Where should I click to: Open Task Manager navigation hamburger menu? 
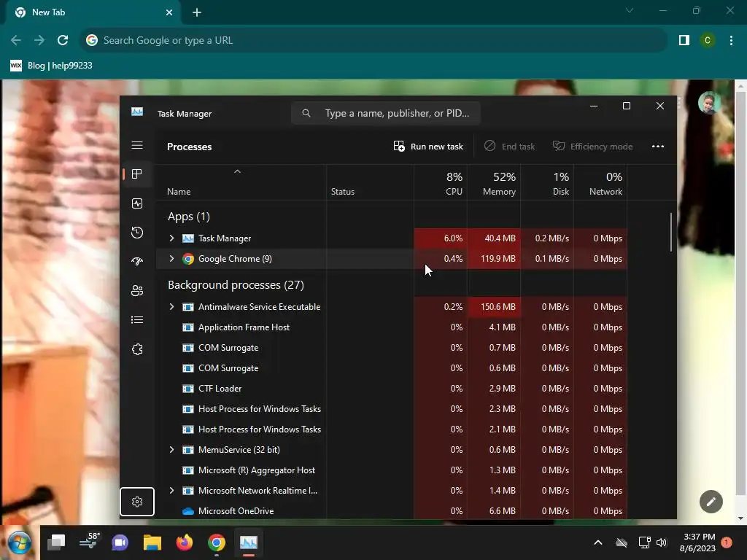(x=137, y=145)
